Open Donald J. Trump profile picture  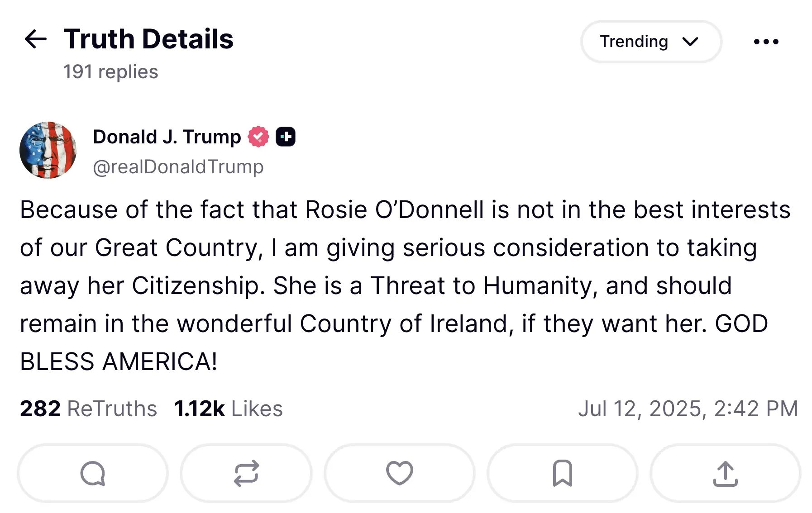[48, 150]
